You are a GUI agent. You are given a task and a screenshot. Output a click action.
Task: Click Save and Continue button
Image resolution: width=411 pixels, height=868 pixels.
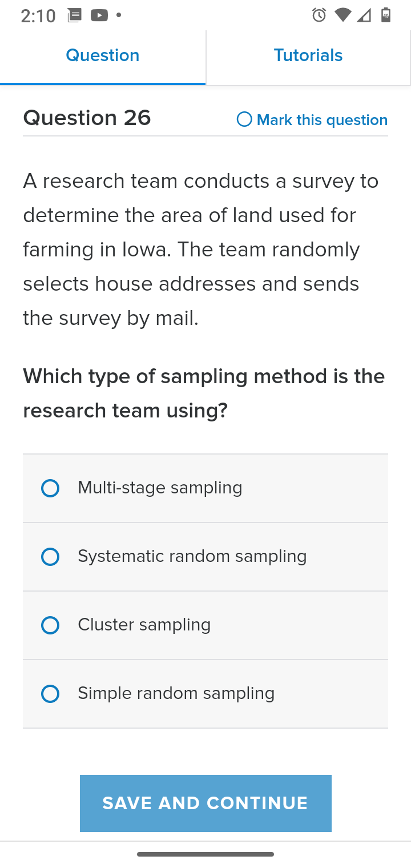pyautogui.click(x=205, y=803)
